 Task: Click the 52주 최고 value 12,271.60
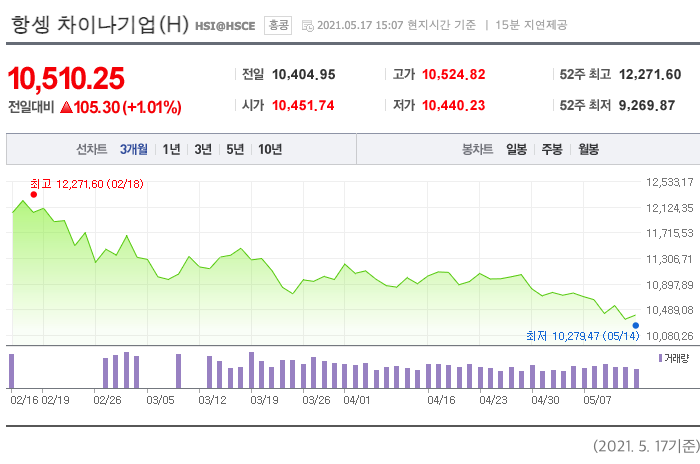(650, 75)
